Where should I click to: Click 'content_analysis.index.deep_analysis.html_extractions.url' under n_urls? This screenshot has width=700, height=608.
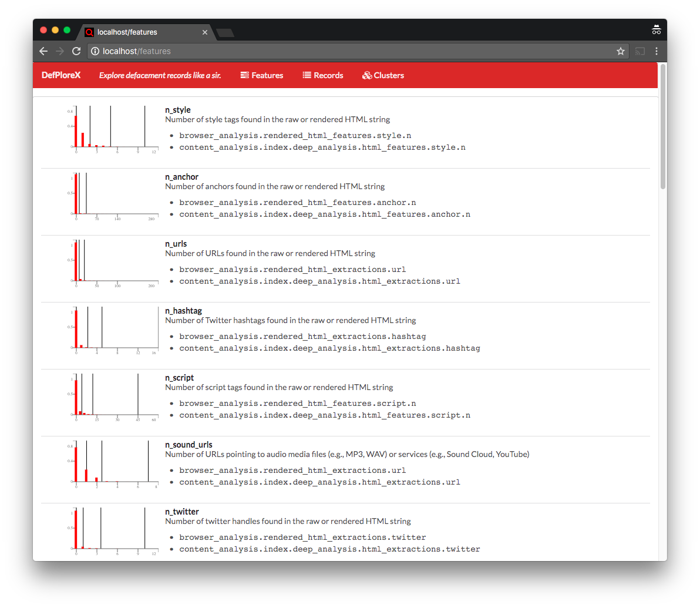coord(319,281)
